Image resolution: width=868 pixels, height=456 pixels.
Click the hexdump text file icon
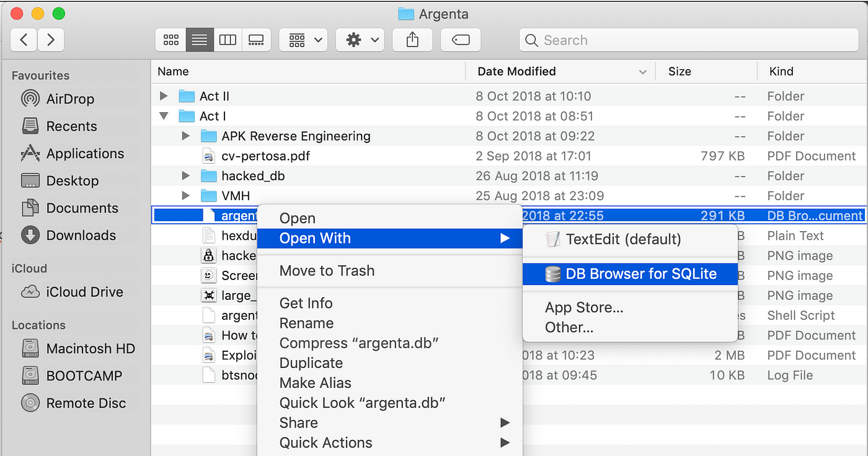pos(208,235)
